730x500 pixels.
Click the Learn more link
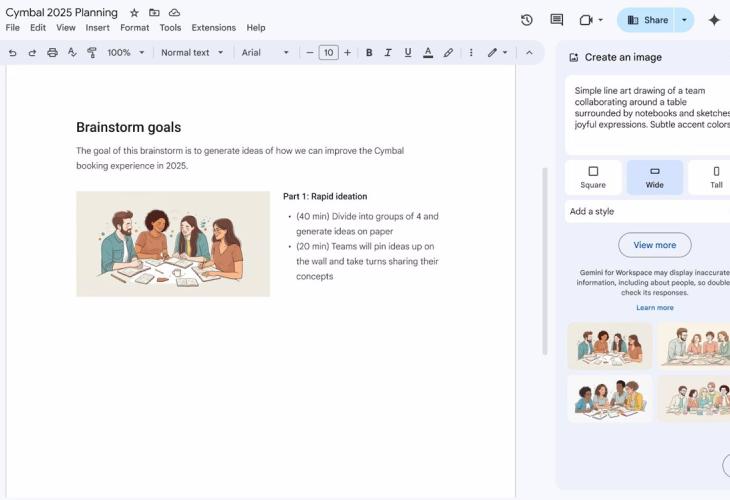[x=654, y=308]
